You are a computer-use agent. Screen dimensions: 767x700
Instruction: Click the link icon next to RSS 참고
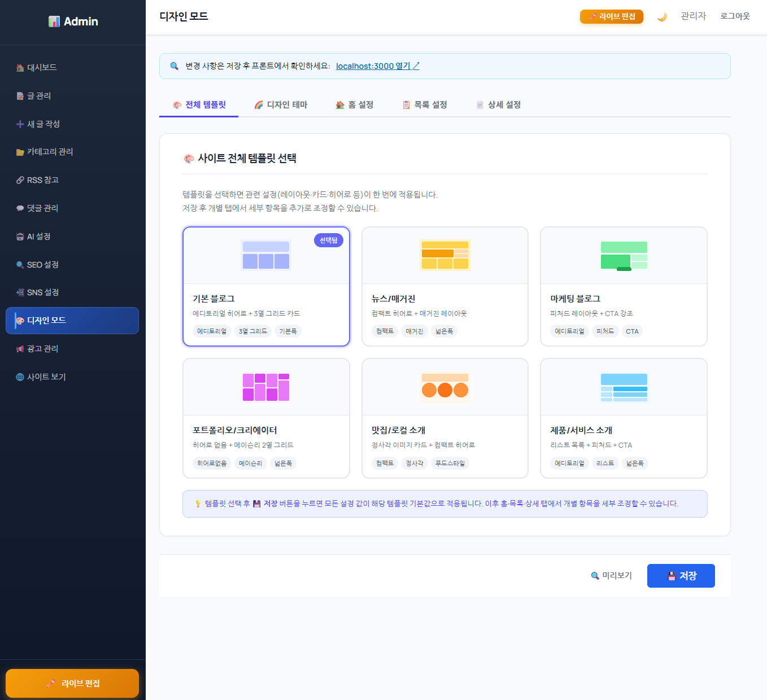[20, 181]
